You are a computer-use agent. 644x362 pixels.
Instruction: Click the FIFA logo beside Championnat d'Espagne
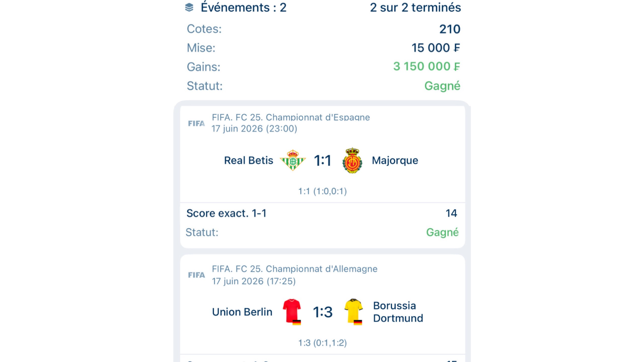[x=196, y=123]
